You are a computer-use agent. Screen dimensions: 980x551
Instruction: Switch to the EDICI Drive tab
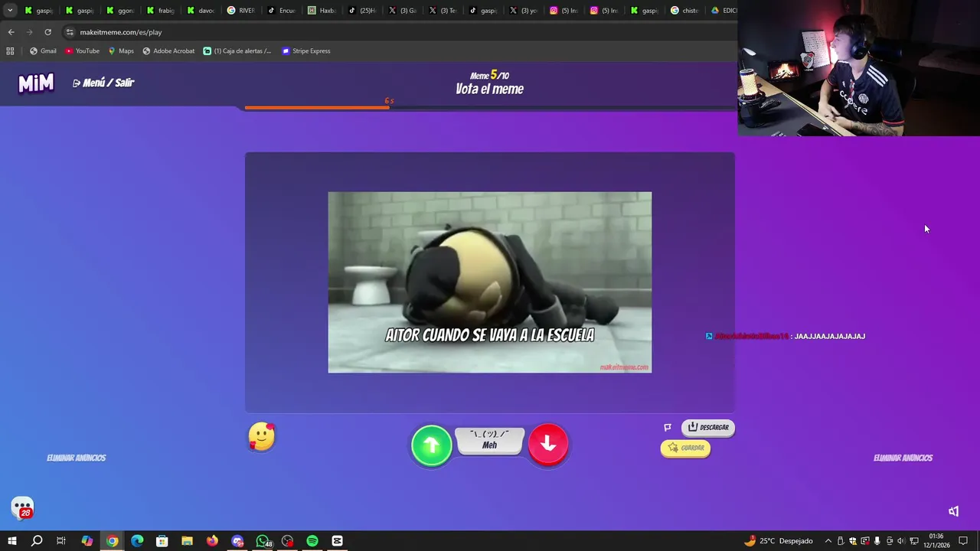click(723, 11)
